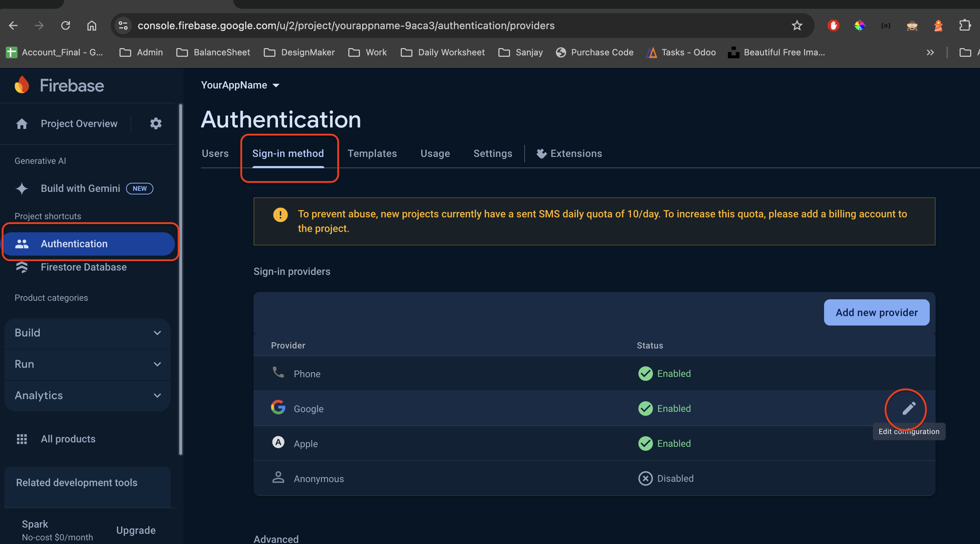
Task: Click the Firestore Database sidebar icon
Action: [22, 267]
